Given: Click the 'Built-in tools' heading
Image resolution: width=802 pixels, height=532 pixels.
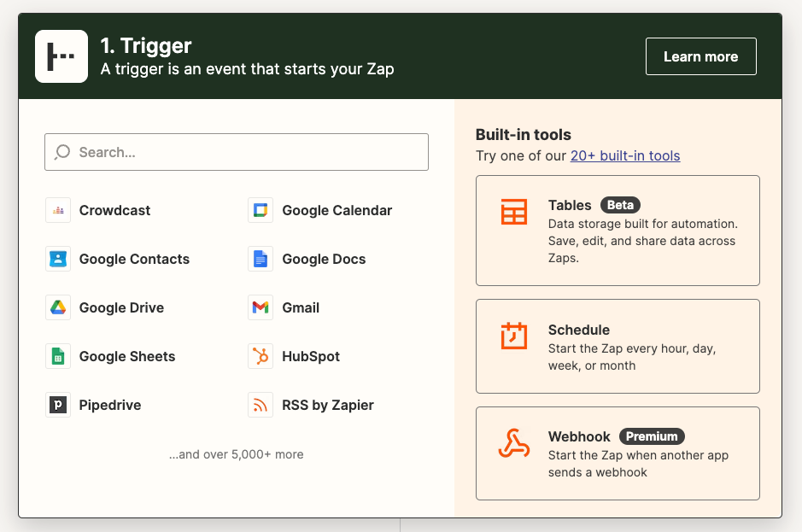Looking at the screenshot, I should click(x=524, y=135).
